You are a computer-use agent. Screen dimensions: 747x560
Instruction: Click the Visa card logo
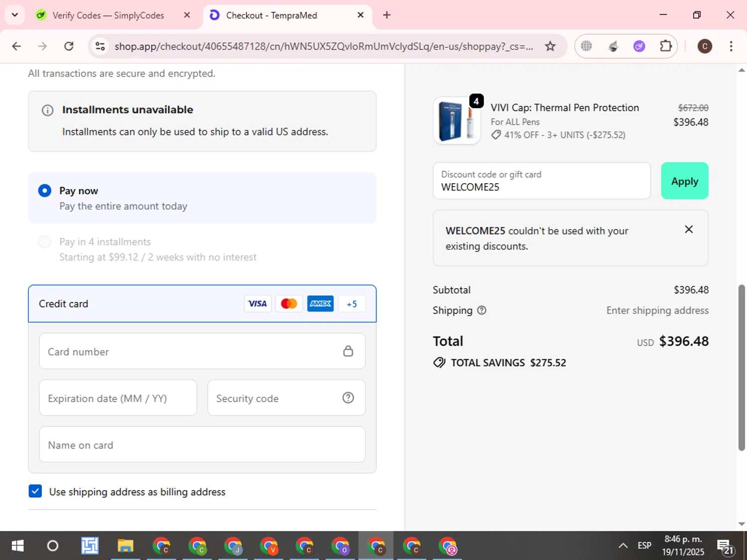click(257, 304)
